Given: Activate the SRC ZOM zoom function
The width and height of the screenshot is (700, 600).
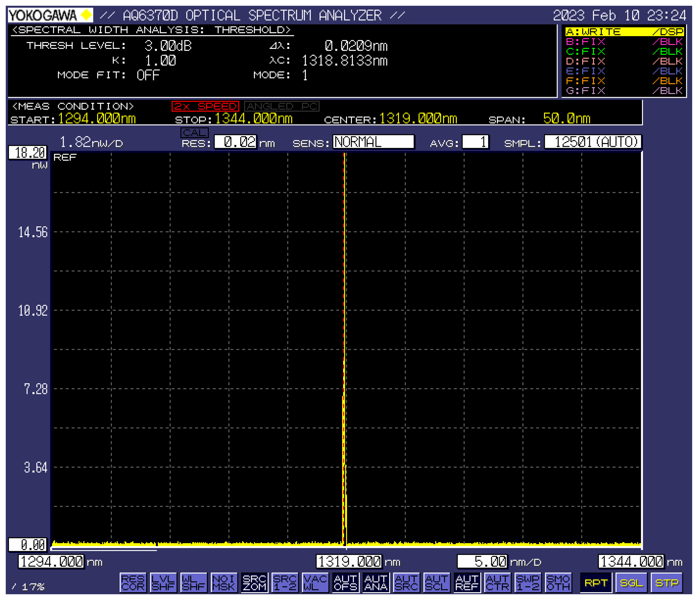Looking at the screenshot, I should point(255,583).
